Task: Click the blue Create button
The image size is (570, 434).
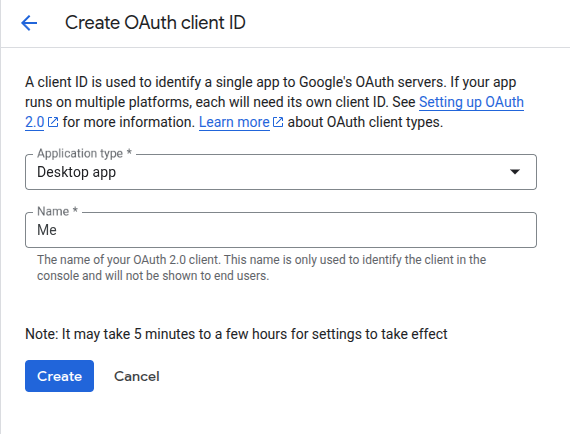Action: point(59,376)
